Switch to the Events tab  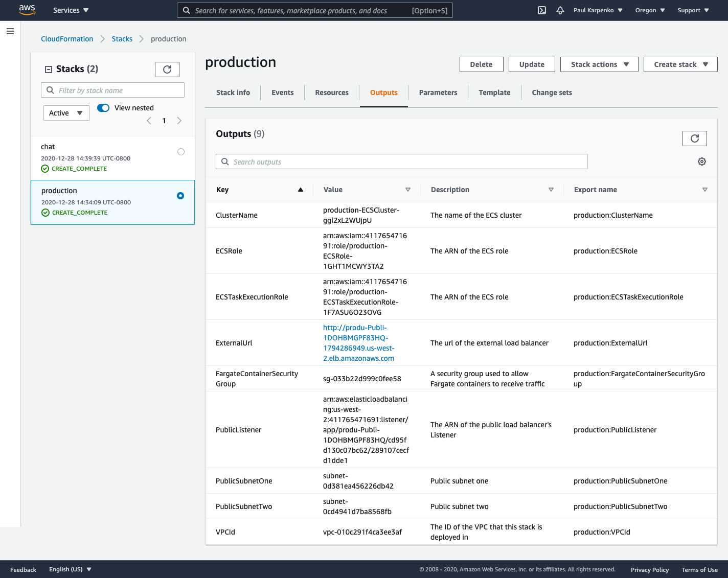tap(283, 93)
